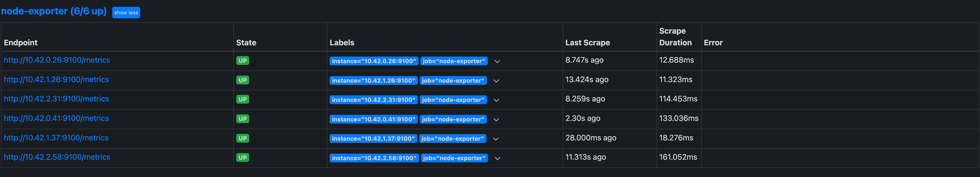Expand labels chevron for the 10.42.0.41:9100 row
This screenshot has width=980, height=177.
click(x=496, y=119)
